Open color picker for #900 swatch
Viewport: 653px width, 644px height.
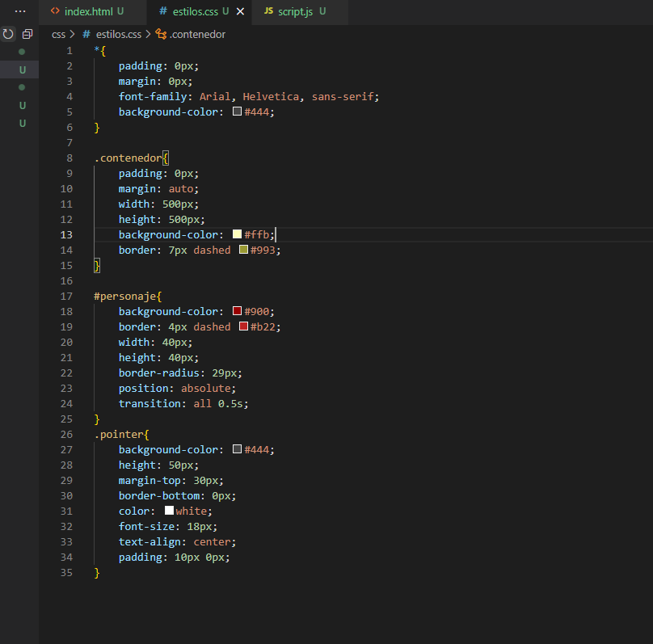pyautogui.click(x=237, y=311)
